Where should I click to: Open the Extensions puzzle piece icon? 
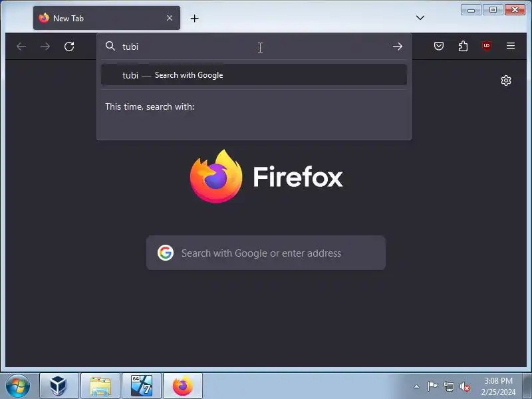[463, 46]
